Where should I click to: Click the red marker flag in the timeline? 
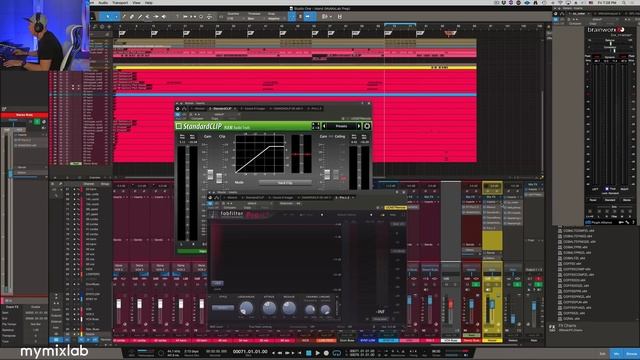coord(450,33)
